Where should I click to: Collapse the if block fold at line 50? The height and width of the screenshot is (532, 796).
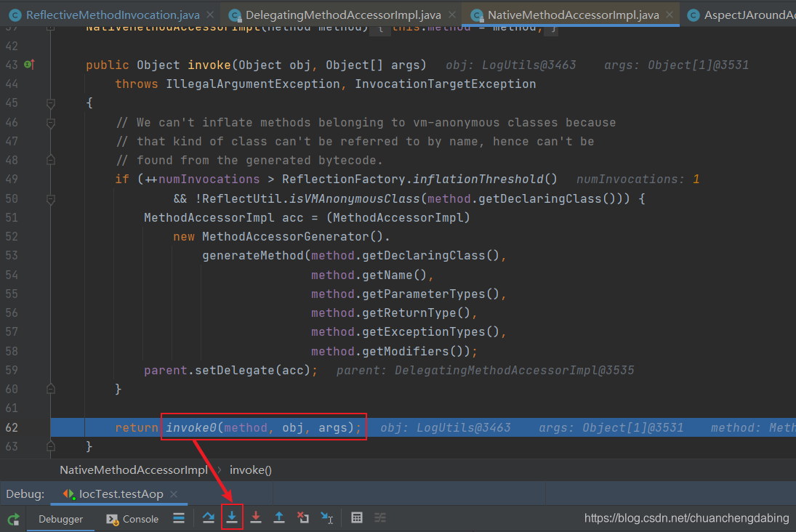(51, 199)
